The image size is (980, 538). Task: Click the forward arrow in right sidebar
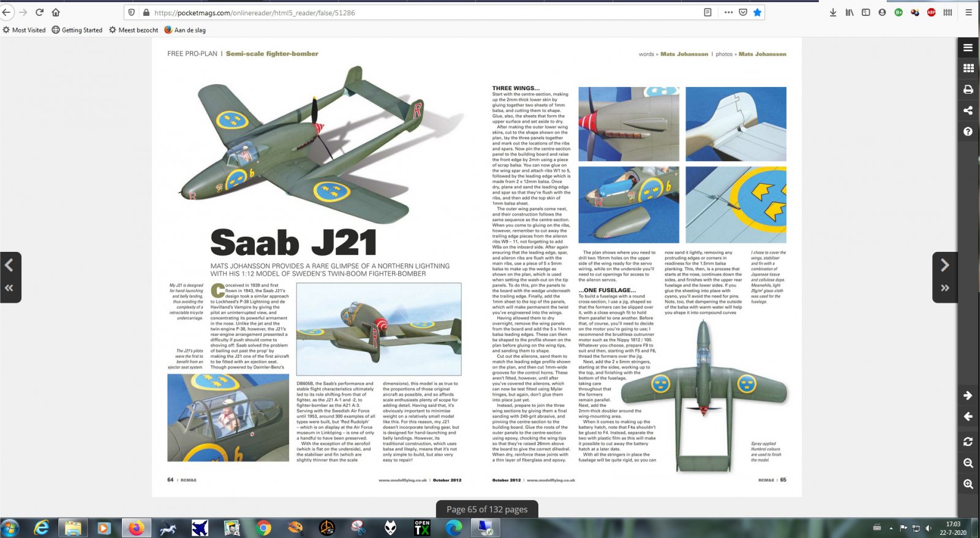[968, 396]
